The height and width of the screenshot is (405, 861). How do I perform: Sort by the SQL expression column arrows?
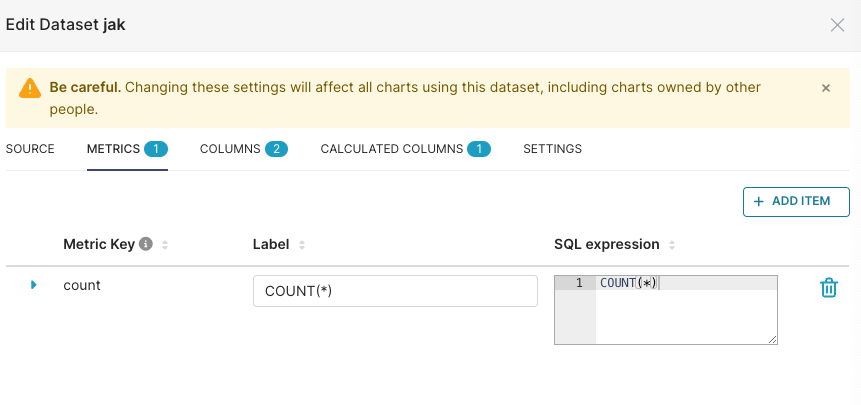(x=672, y=245)
